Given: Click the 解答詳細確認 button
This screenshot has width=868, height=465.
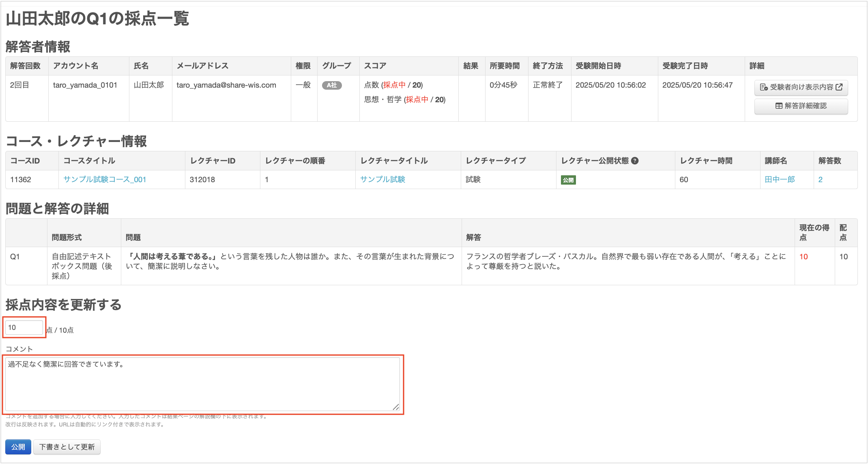Looking at the screenshot, I should pyautogui.click(x=801, y=106).
